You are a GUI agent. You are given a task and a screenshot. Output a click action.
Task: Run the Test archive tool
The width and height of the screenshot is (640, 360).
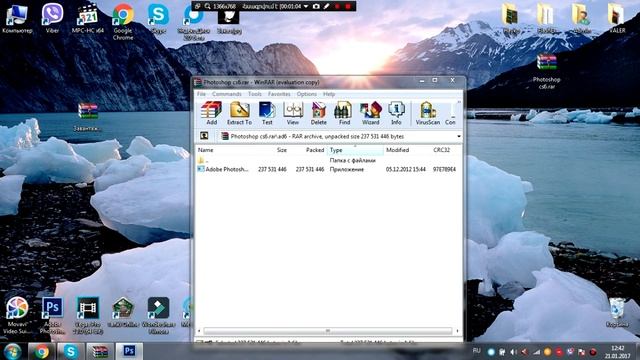267,113
